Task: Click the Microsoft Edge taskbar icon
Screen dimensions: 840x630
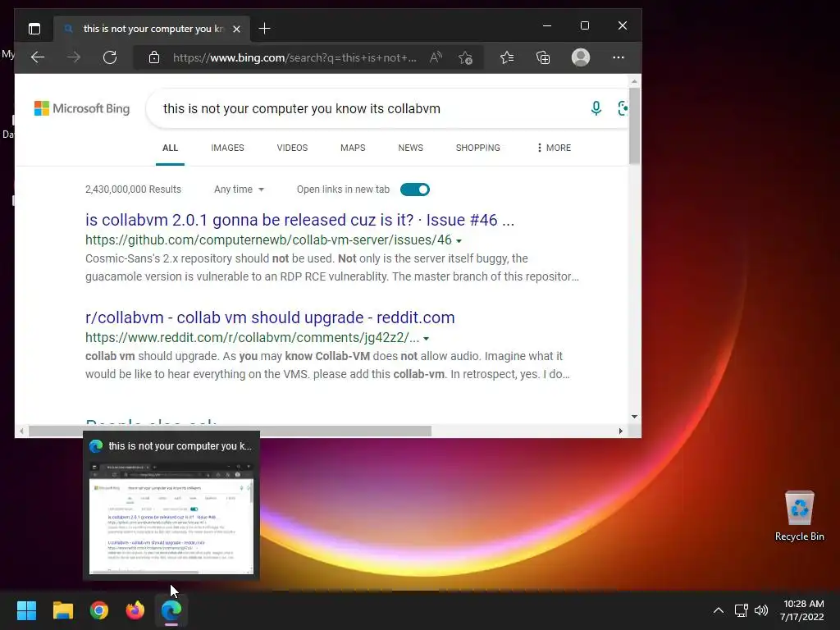Action: pyautogui.click(x=171, y=610)
